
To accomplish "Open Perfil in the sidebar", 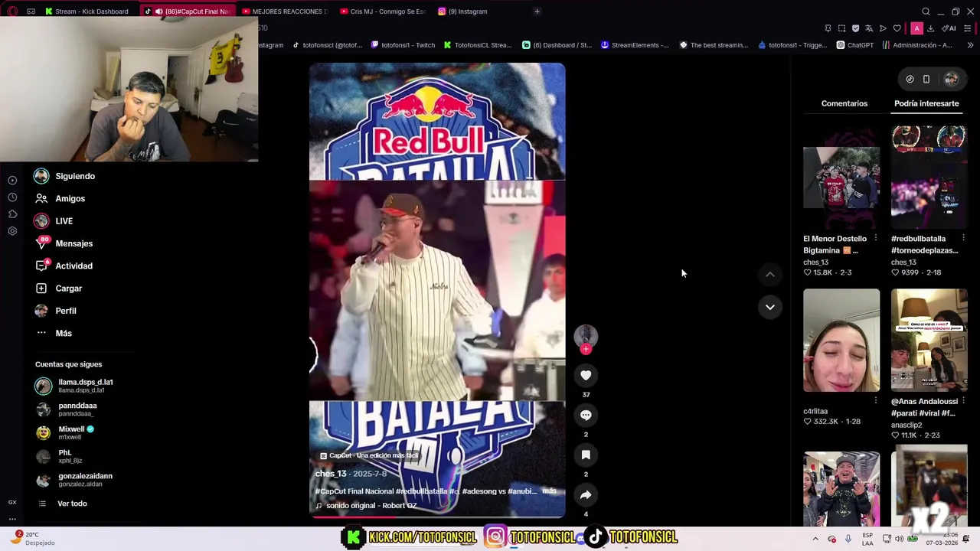I will 55,311.
